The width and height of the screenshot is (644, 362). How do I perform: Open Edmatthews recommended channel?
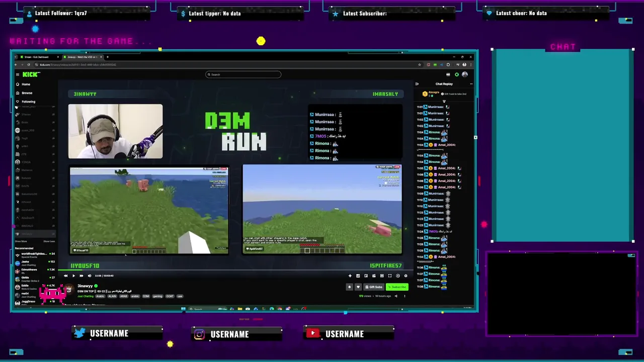click(35, 270)
